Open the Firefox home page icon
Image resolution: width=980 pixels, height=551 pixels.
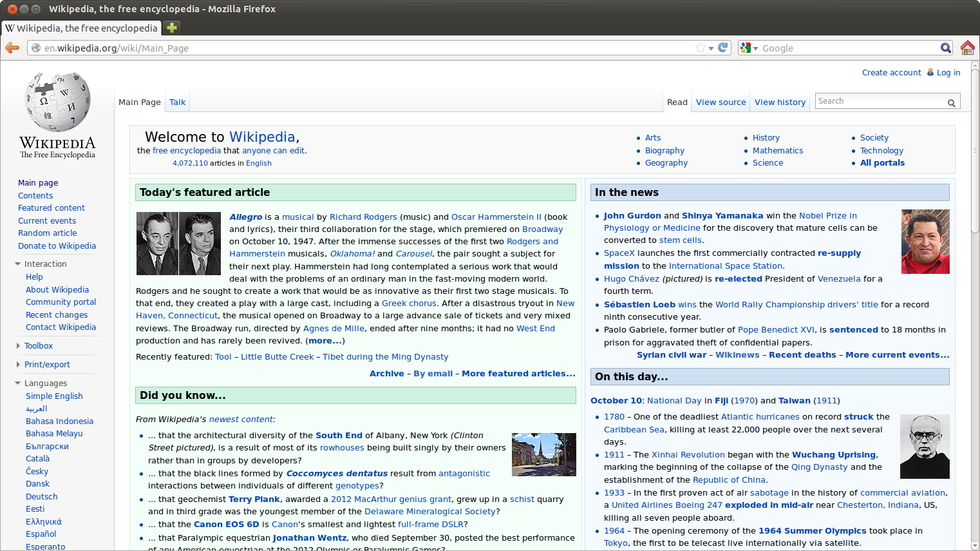tap(967, 48)
